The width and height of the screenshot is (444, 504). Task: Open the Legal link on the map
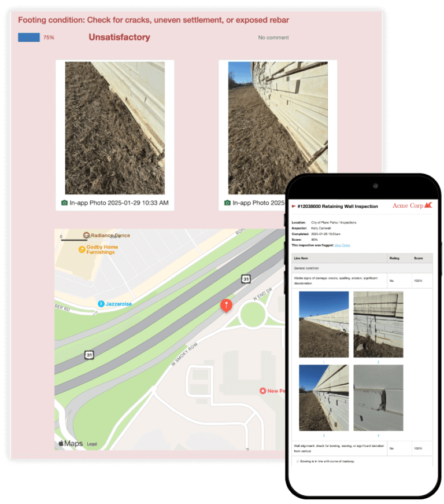[x=92, y=444]
